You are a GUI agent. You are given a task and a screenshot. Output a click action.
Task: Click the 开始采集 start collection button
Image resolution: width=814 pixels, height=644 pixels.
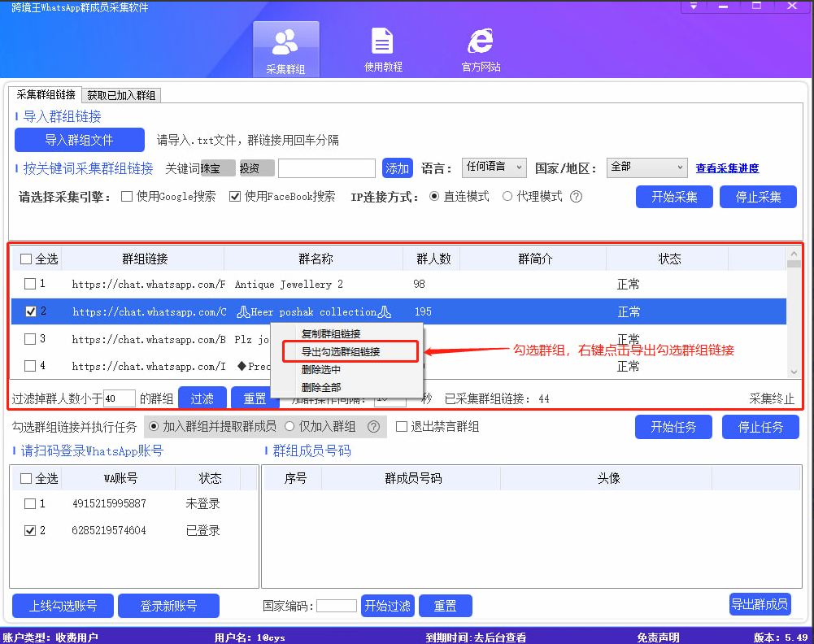674,196
